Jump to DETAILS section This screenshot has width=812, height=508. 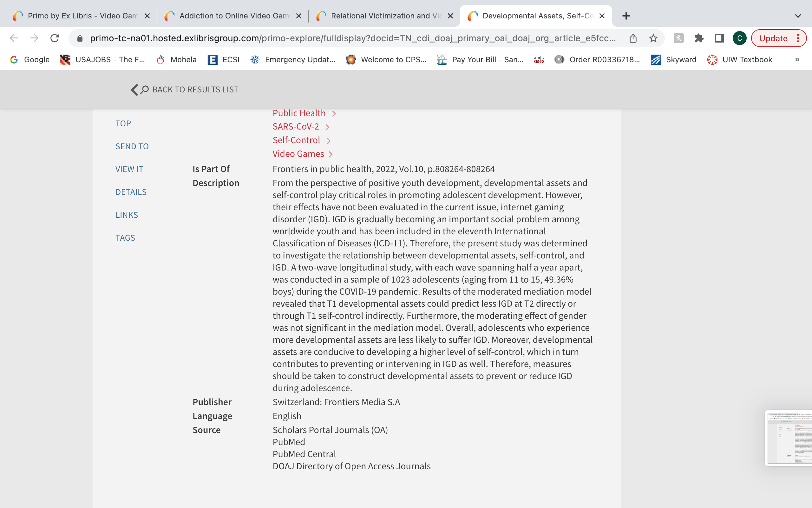coord(131,192)
